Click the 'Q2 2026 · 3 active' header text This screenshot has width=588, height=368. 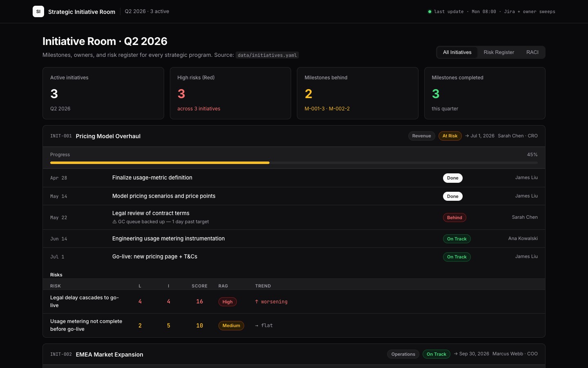(147, 11)
